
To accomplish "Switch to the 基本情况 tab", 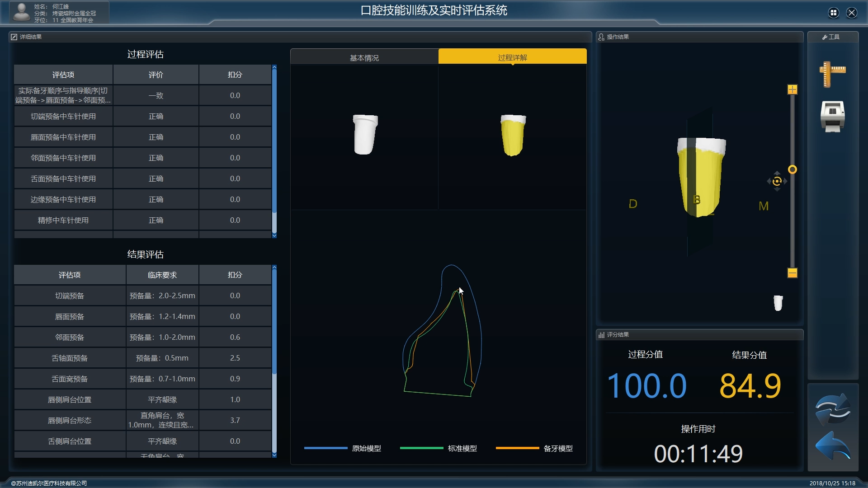I will pos(364,58).
